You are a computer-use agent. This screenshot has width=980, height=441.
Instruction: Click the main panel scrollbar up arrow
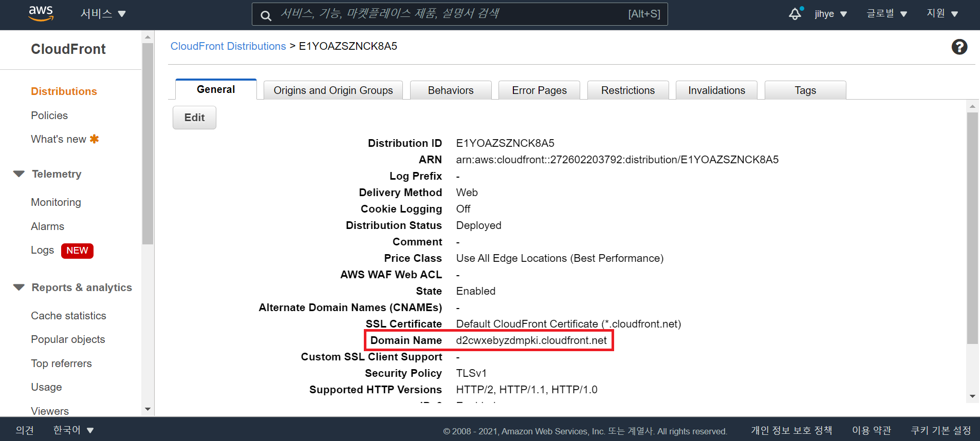pyautogui.click(x=972, y=106)
